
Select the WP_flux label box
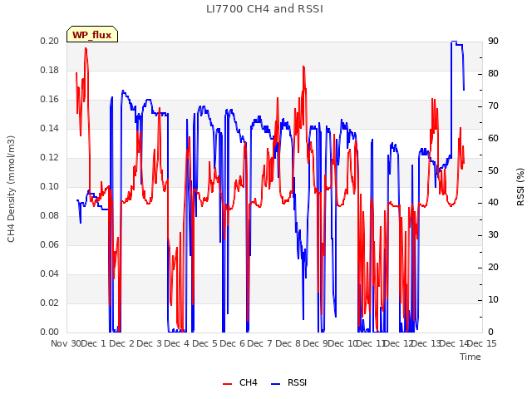(x=92, y=35)
